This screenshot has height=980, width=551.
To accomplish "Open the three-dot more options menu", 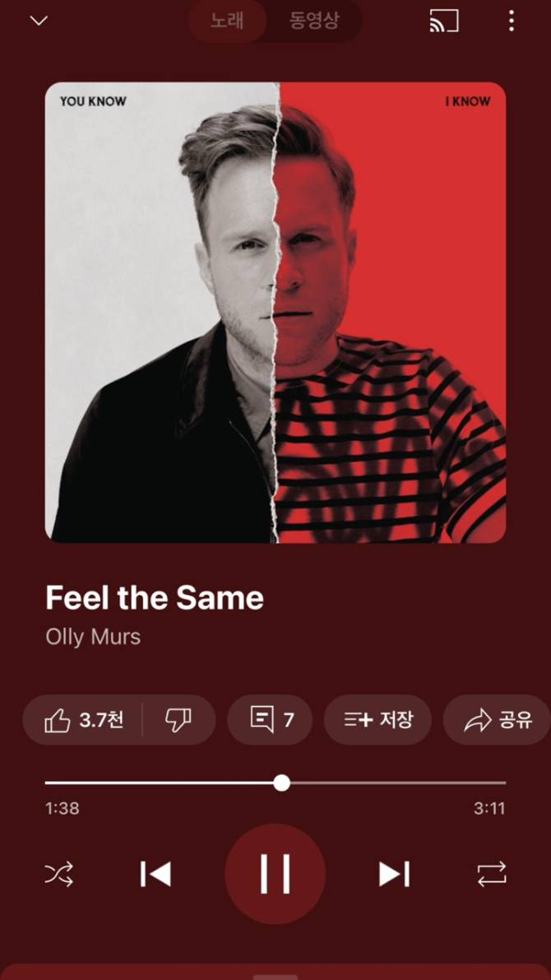I will [x=511, y=21].
